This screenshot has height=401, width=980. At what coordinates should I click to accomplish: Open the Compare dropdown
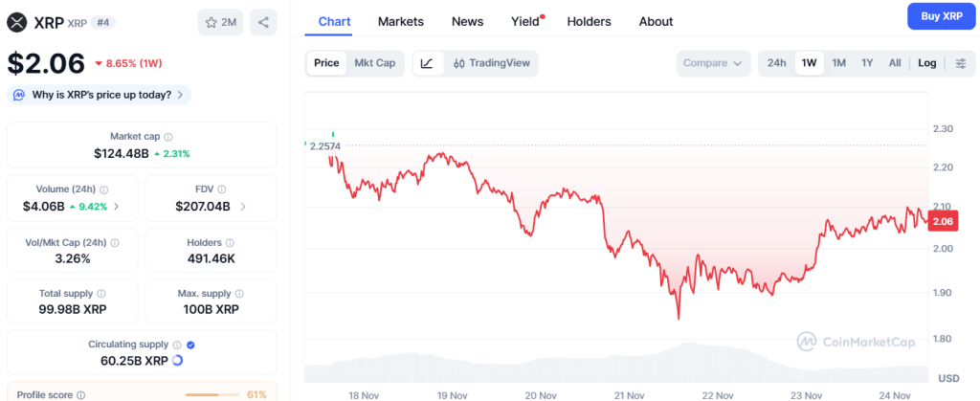coord(712,63)
